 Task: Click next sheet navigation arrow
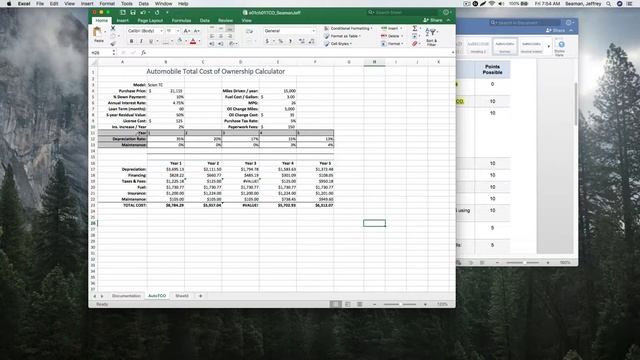pos(102,296)
